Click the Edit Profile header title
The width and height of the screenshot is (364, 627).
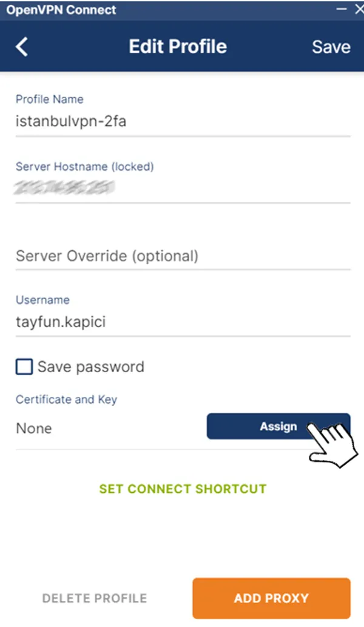[178, 47]
